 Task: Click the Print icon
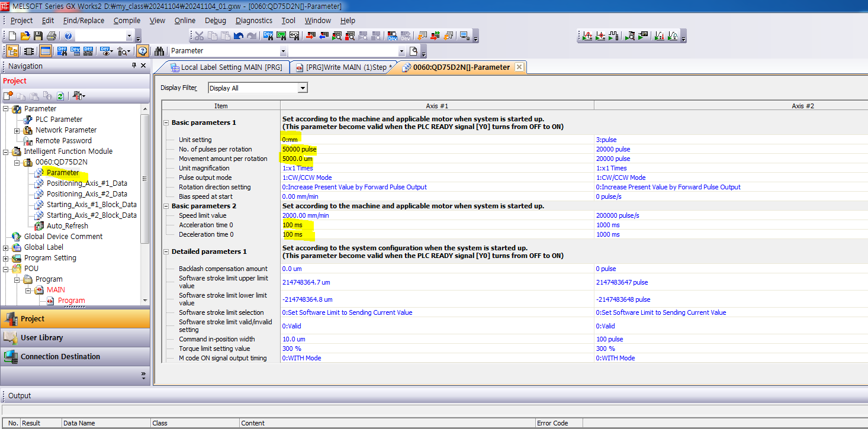pyautogui.click(x=51, y=36)
